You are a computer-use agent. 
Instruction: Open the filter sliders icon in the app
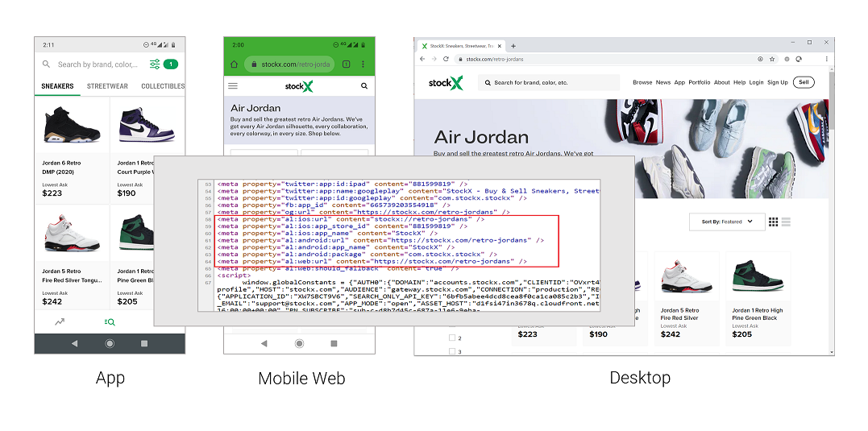[155, 64]
